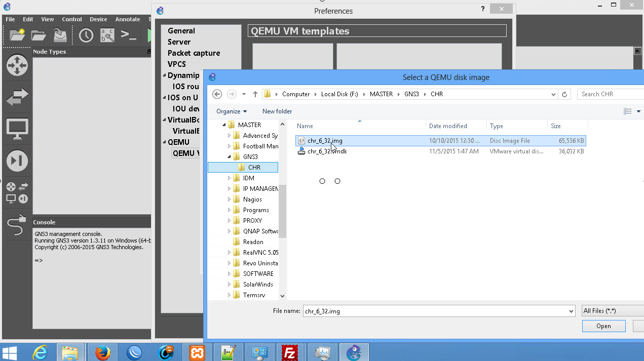
Task: Sort files by Date modified column
Action: coord(457,126)
